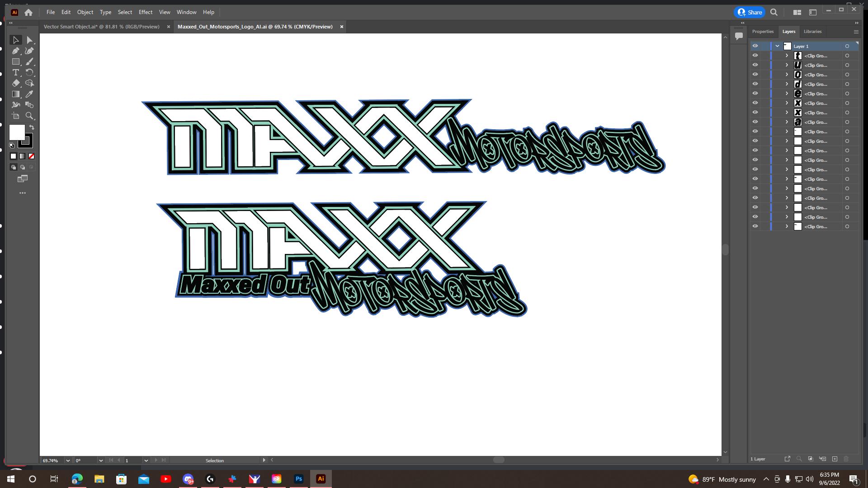868x488 pixels.
Task: Select the Direct Selection tool
Action: click(x=30, y=40)
